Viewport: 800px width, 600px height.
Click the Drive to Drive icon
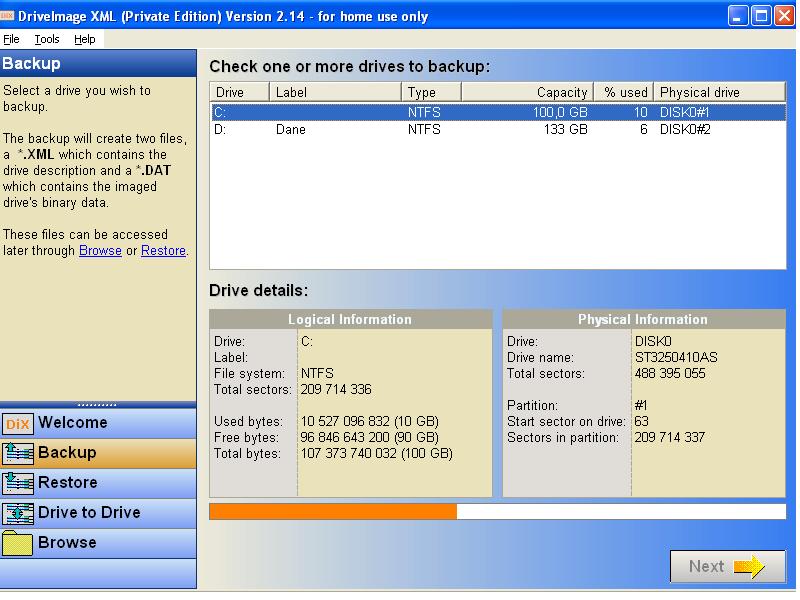(18, 513)
